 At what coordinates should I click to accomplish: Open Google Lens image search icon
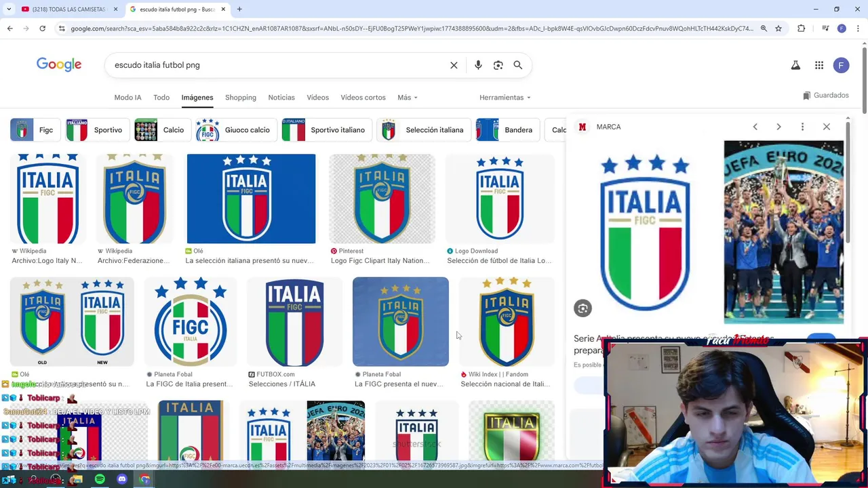[498, 65]
